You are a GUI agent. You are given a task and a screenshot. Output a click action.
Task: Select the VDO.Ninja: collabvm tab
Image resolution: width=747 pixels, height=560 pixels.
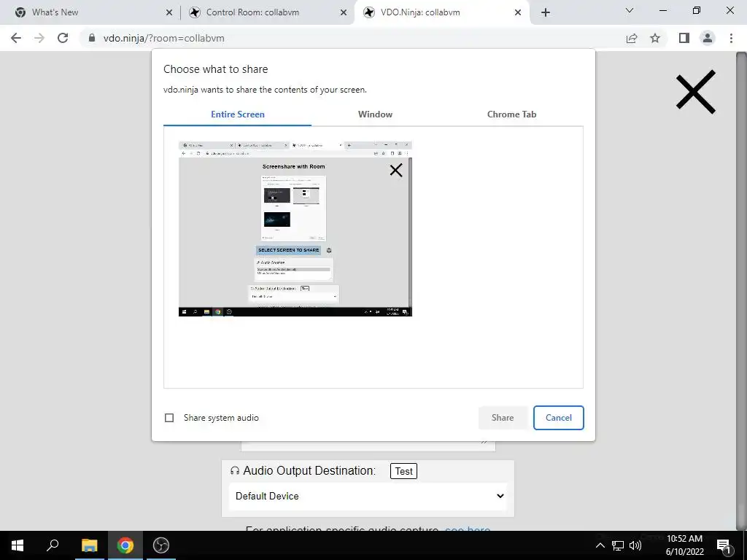[x=442, y=12]
